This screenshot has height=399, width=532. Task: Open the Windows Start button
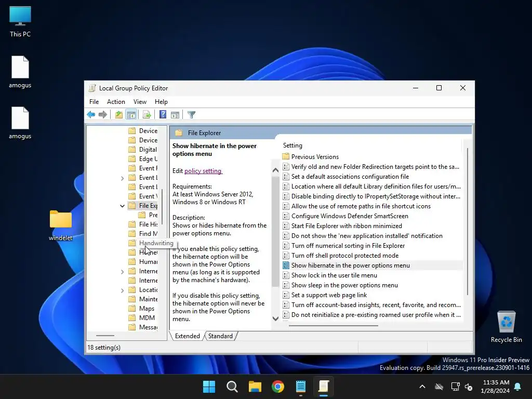pos(209,387)
